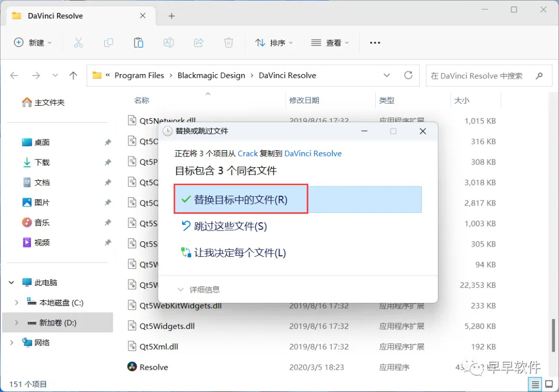Click Blackmagic Design in breadcrumb
Image resolution: width=559 pixels, height=392 pixels.
click(x=211, y=76)
